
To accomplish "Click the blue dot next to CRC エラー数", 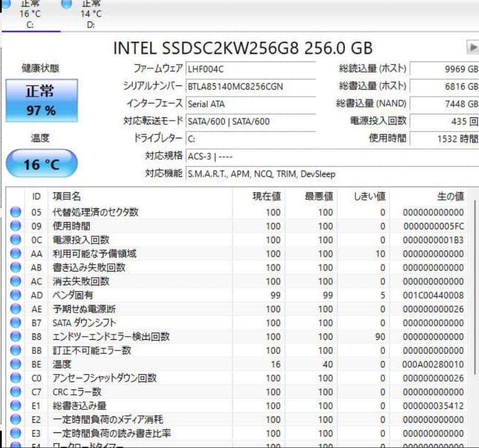I will point(16,392).
